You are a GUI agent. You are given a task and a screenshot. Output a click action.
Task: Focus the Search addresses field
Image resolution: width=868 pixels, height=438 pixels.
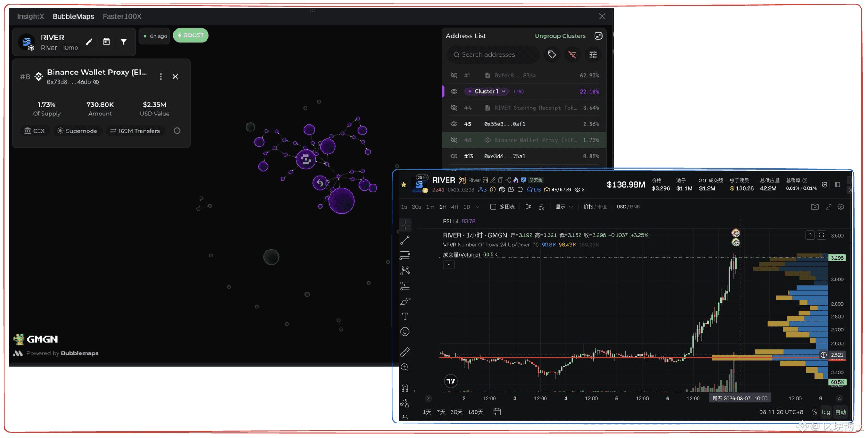point(493,54)
